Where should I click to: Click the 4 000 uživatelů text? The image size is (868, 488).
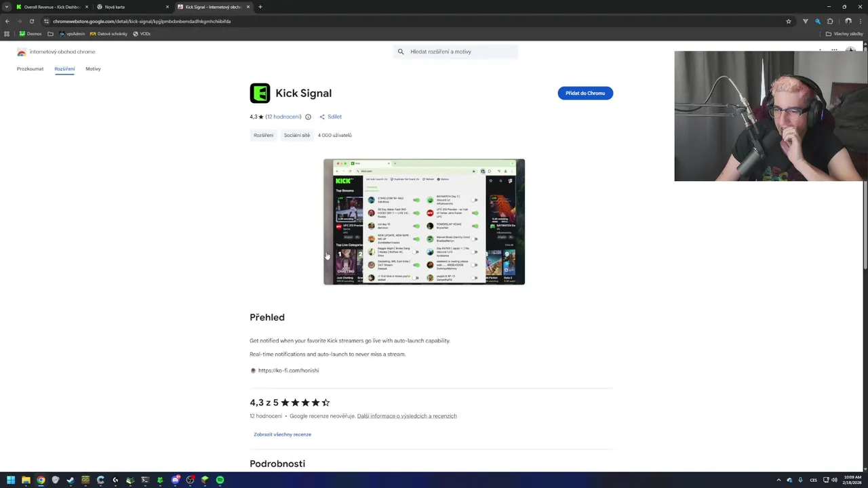click(x=334, y=135)
